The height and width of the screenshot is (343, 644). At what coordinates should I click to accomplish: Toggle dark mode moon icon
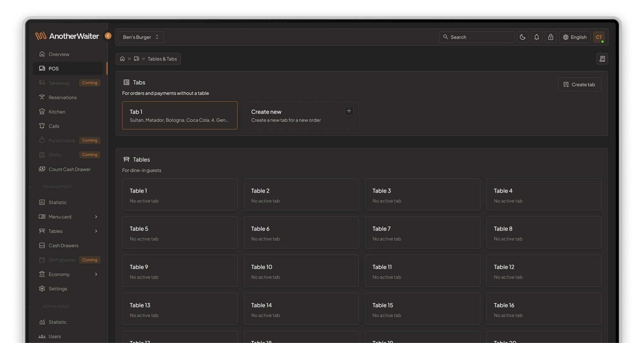pos(523,37)
